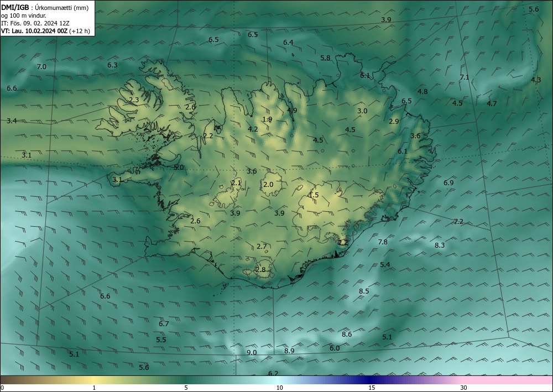Click the bottom-edge value 6.2
Viewport: 553px width, 392px height.
[273, 373]
